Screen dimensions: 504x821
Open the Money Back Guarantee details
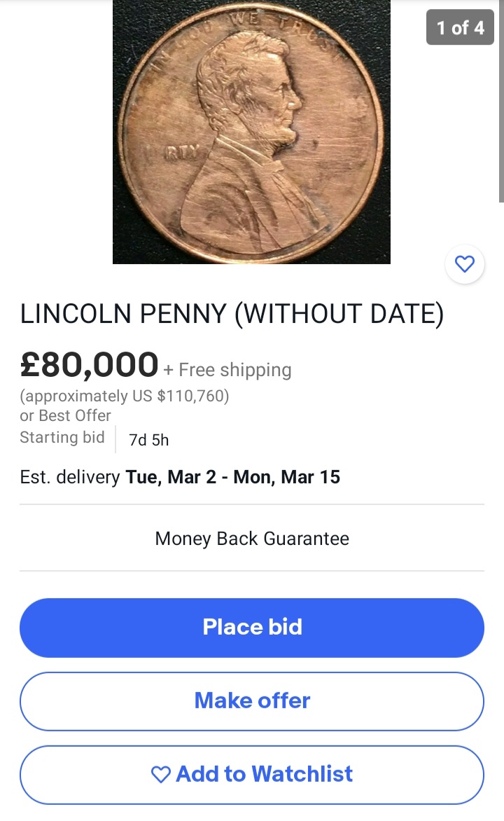coord(252,538)
